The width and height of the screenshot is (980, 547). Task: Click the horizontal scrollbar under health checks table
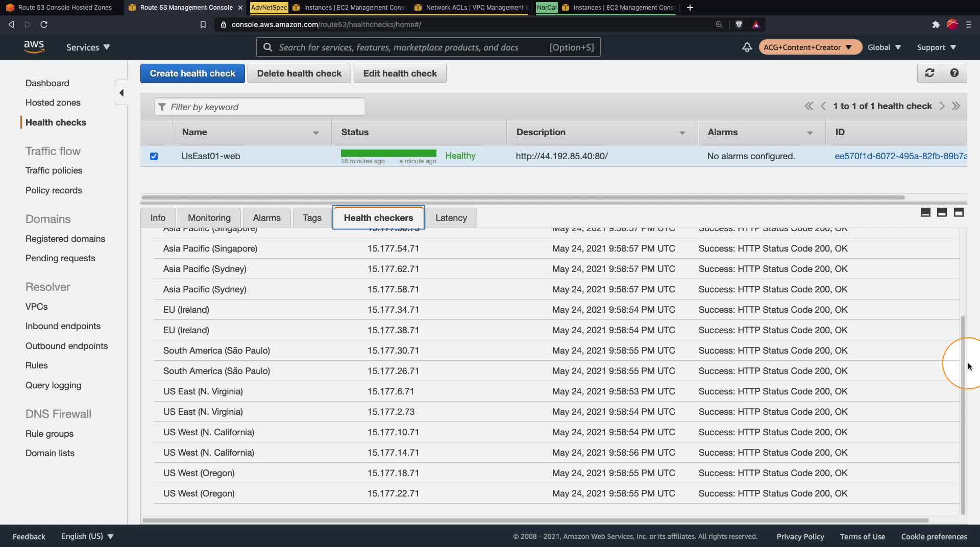[x=523, y=197]
